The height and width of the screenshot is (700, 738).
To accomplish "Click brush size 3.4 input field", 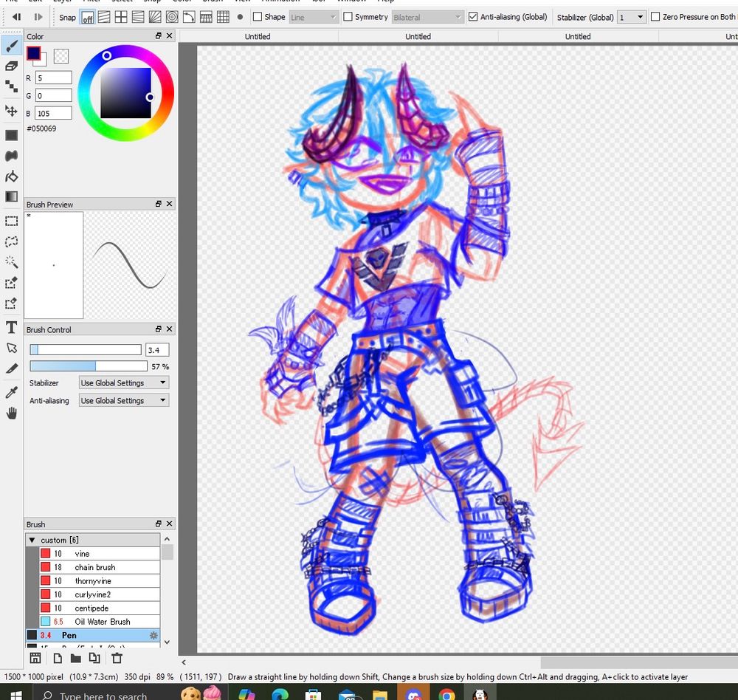I will 157,350.
